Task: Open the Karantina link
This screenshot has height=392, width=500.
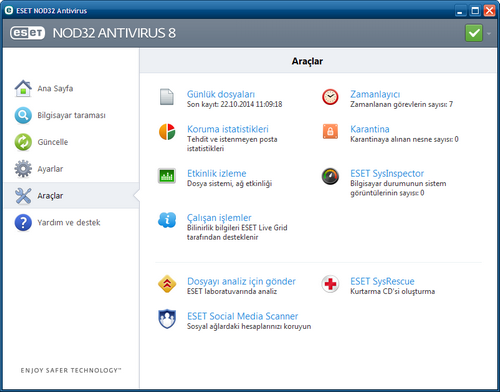Action: click(x=370, y=129)
